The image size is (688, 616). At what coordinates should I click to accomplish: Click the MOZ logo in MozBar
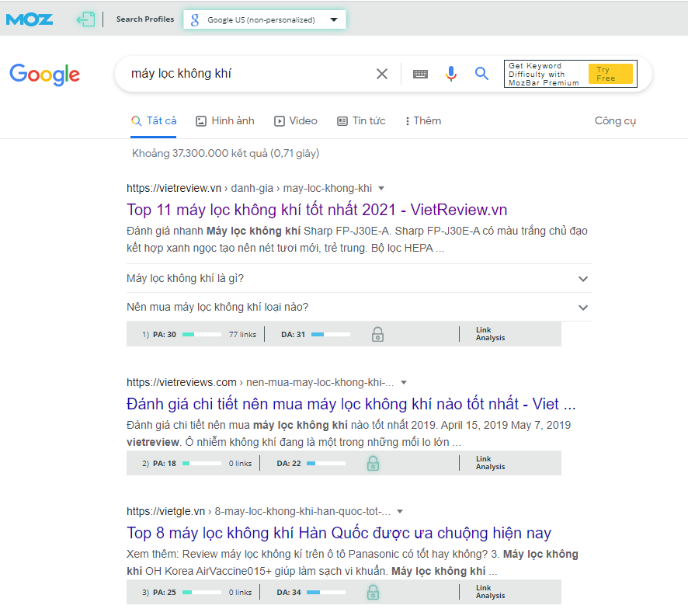click(30, 19)
